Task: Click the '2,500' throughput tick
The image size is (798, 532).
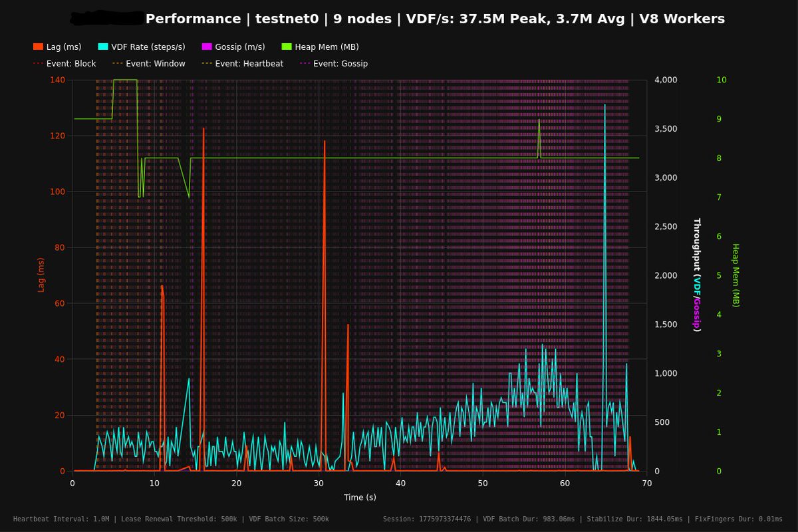Action: point(666,227)
